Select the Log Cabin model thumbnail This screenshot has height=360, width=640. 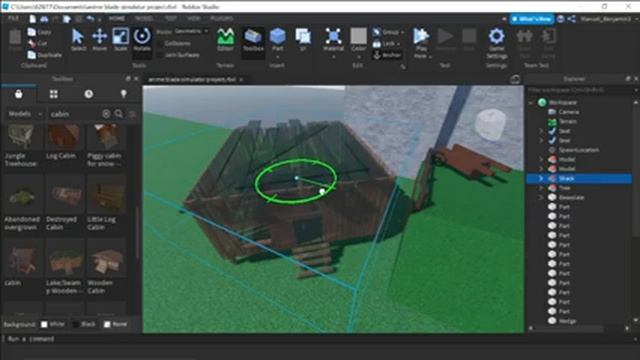pos(63,137)
